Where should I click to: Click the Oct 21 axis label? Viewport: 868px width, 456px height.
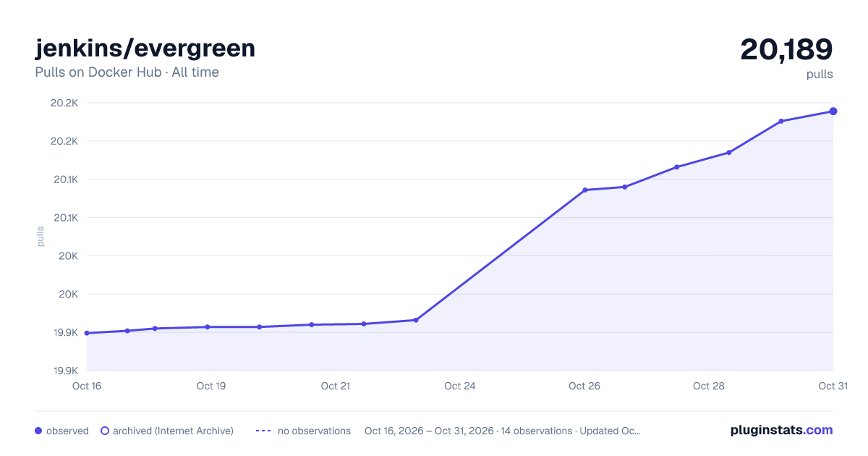336,386
